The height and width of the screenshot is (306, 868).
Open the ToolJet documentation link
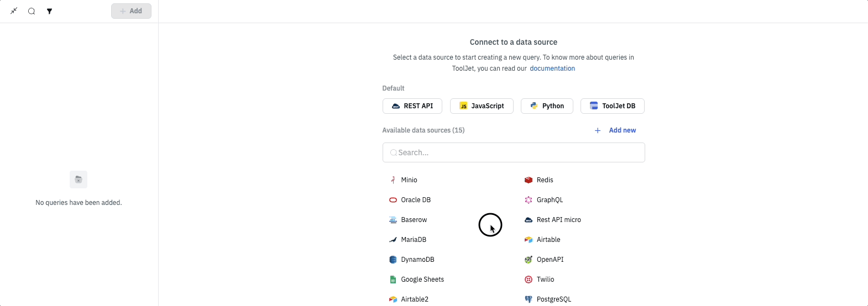[x=552, y=68]
